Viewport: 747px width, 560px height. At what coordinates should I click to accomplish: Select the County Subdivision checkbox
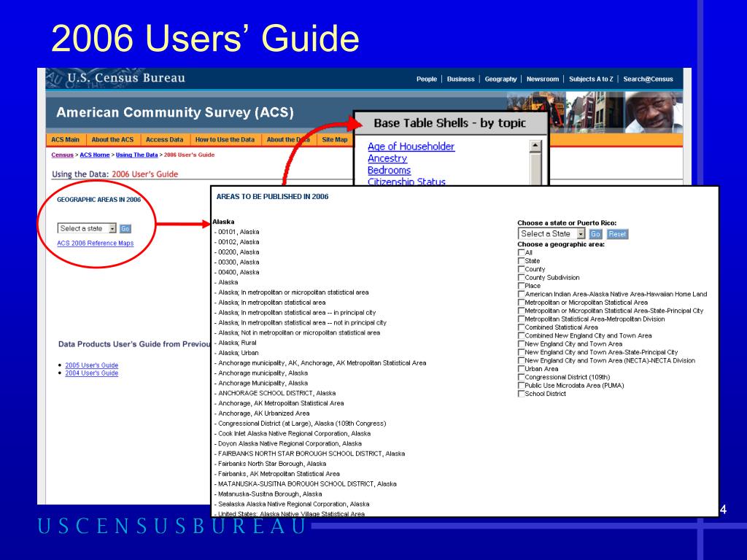click(521, 278)
